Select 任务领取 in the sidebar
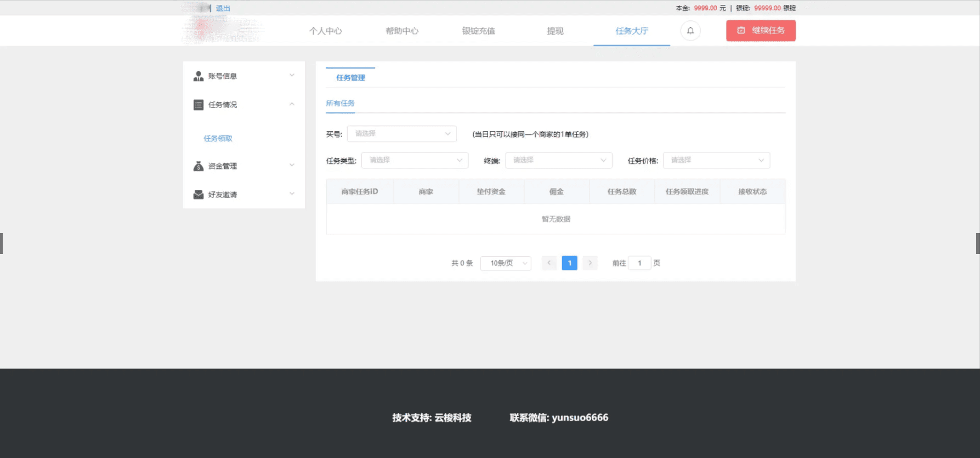 tap(218, 138)
